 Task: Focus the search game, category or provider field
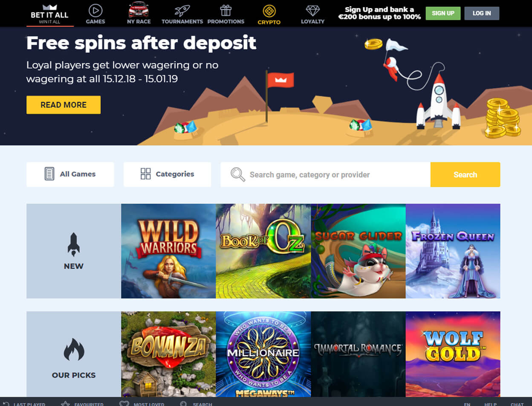[x=326, y=174]
